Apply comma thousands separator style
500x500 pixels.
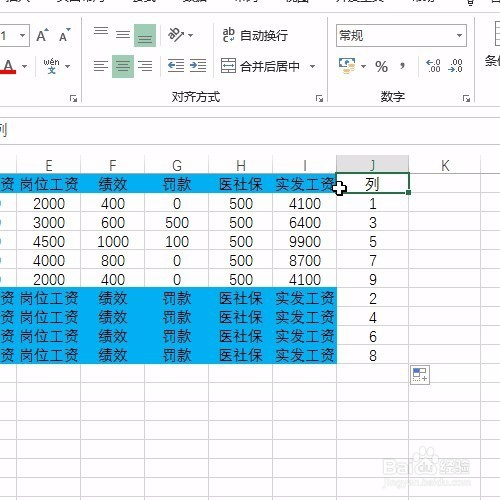click(403, 66)
